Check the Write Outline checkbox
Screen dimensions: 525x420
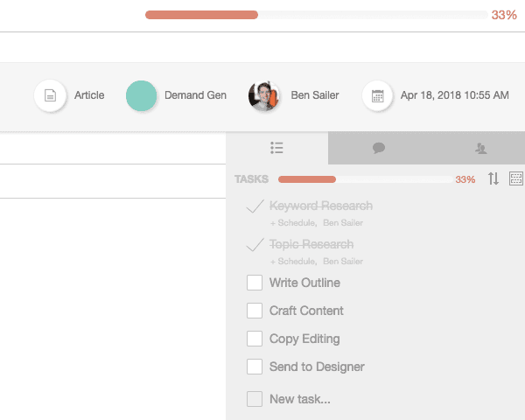[x=255, y=283]
